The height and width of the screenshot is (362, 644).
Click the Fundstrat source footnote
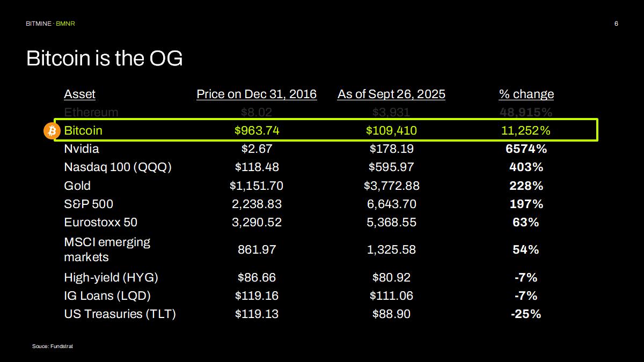tap(53, 346)
